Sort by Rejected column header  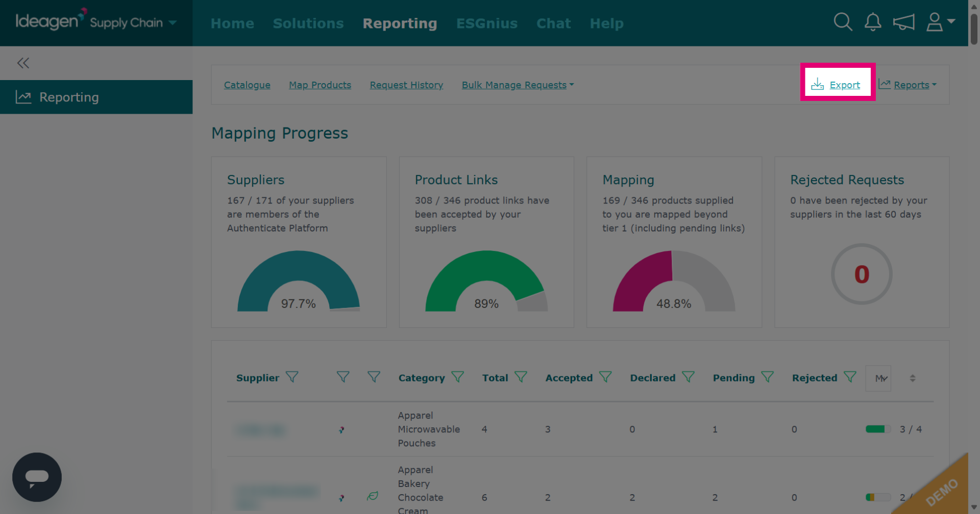(815, 378)
